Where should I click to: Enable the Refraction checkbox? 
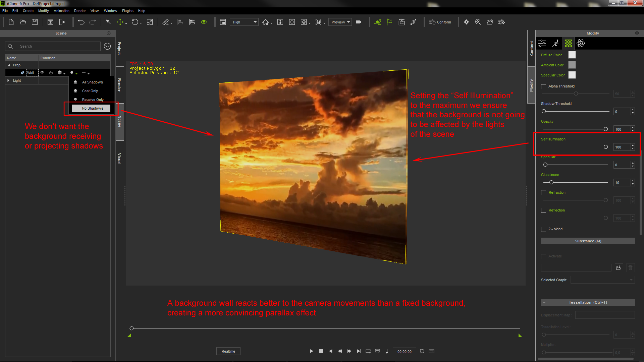[x=544, y=193]
